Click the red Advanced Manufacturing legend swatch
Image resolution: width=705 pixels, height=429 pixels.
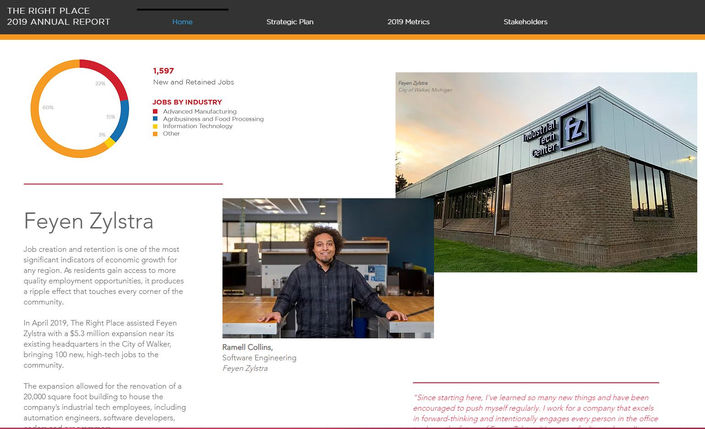coord(155,112)
